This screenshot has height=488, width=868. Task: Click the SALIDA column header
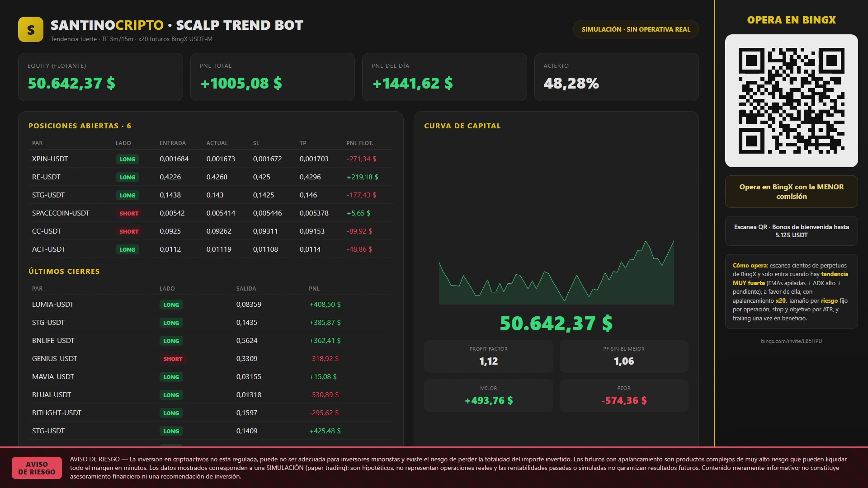[x=246, y=289]
